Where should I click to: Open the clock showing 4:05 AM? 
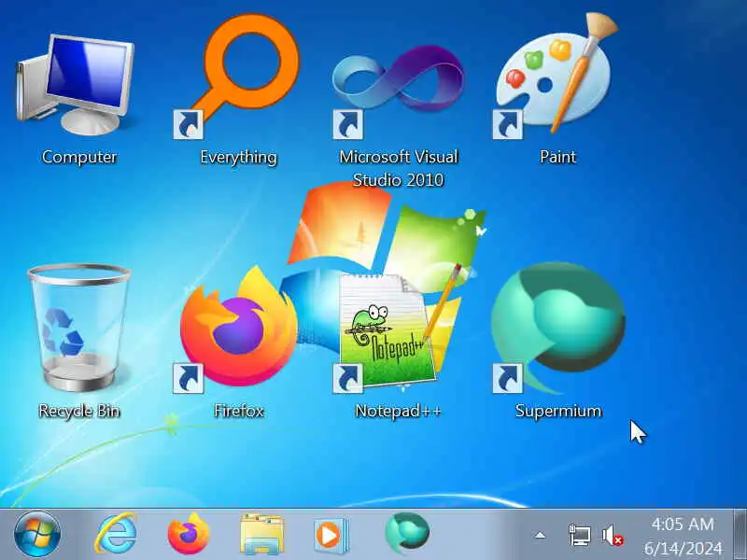coord(683,536)
